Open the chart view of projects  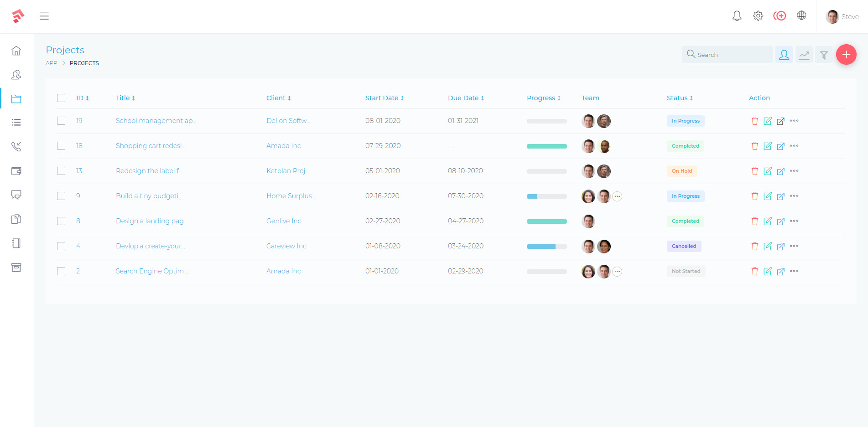pyautogui.click(x=804, y=54)
